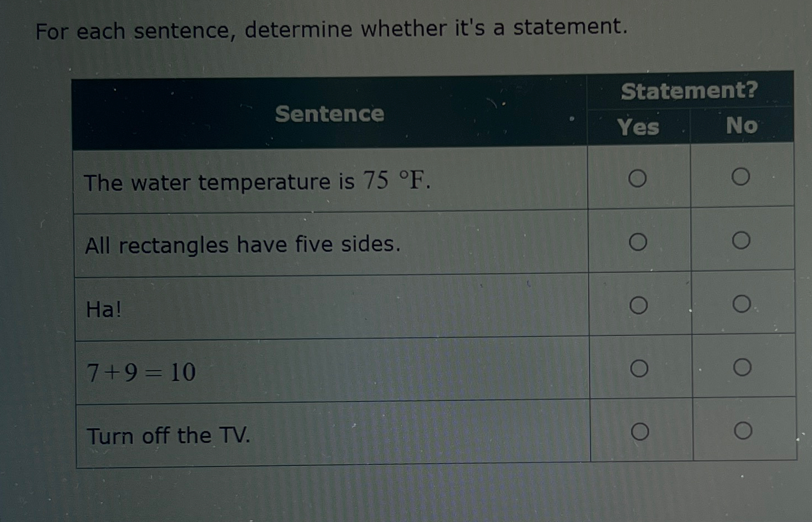Click the Sentence column header
Screen dimensions: 812x522
[x=330, y=114]
